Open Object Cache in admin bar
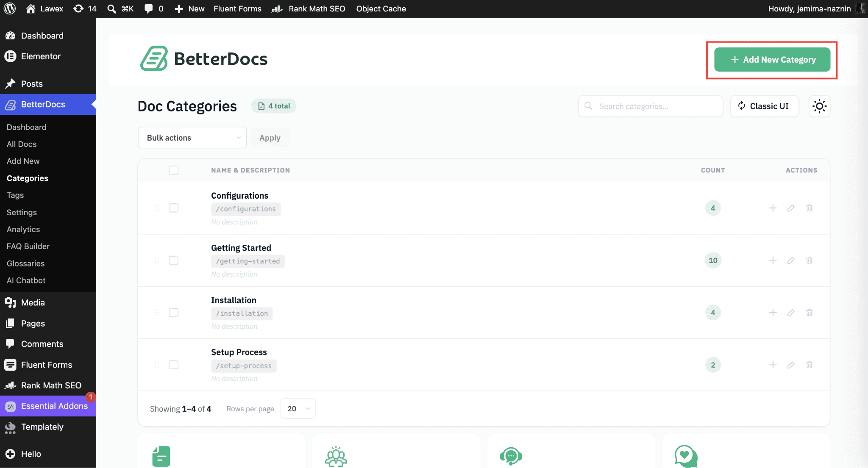The image size is (868, 468). (381, 8)
